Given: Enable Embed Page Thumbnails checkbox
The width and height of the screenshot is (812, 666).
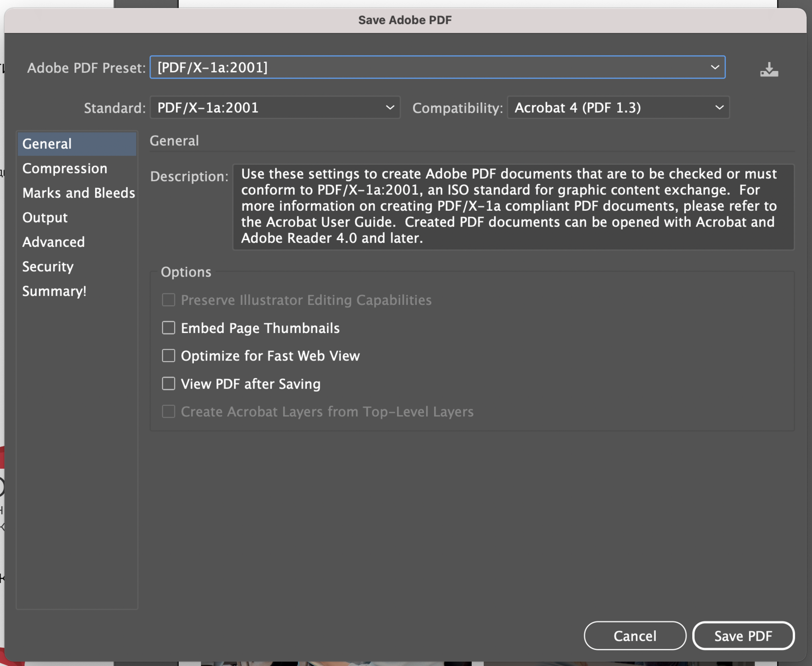Looking at the screenshot, I should [168, 328].
